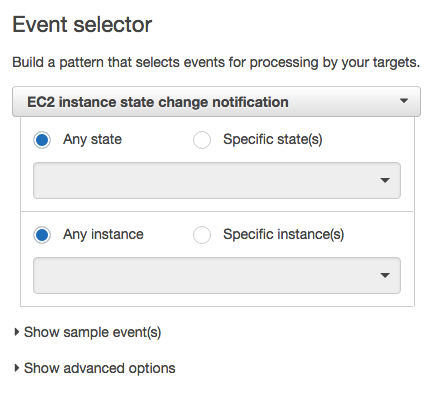This screenshot has height=395, width=446.
Task: Click the triangle beside Show advanced options
Action: (x=16, y=368)
